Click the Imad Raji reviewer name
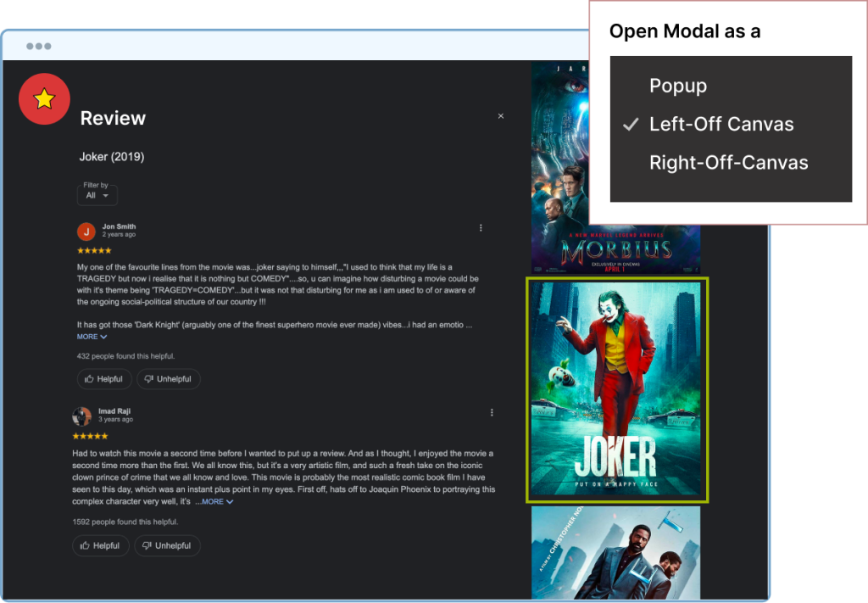Viewport: 868px width, 603px height. (x=114, y=410)
